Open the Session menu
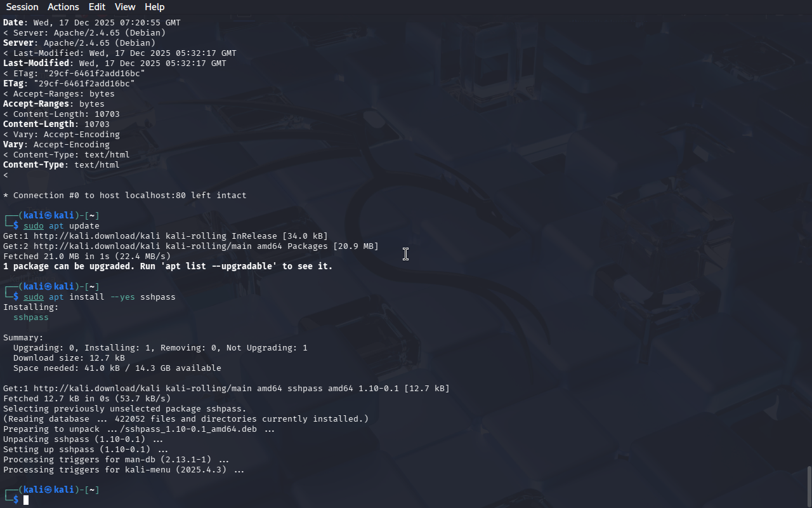This screenshot has width=812, height=508. (22, 7)
